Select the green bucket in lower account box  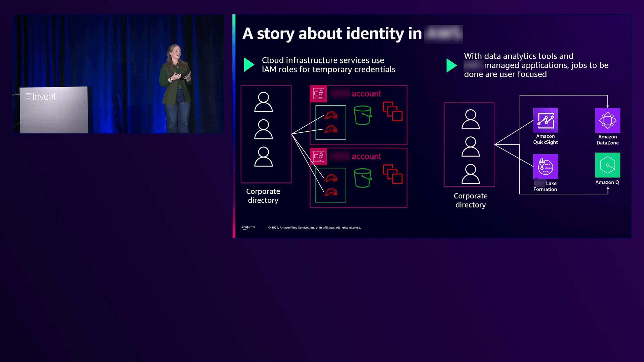coord(363,178)
